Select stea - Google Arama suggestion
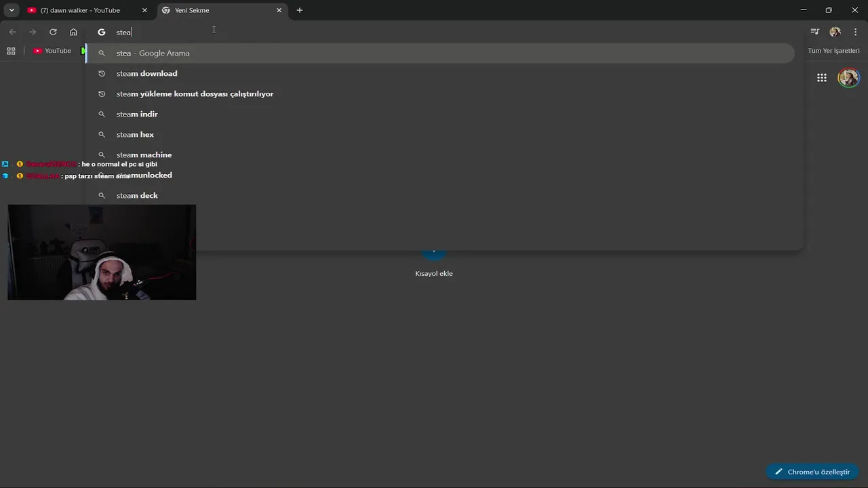Screen dimensions: 868x488 pyautogui.click(x=441, y=53)
